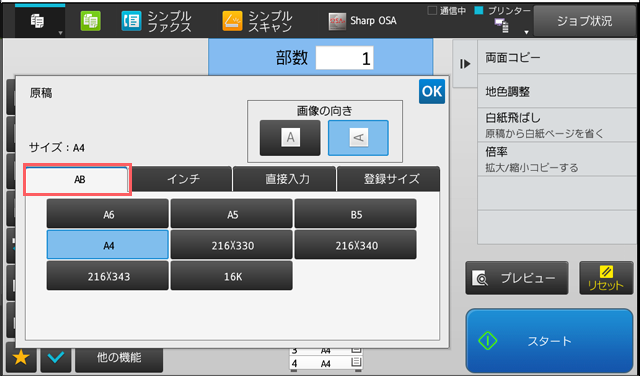Select 216X330 original size
This screenshot has height=376, width=640.
click(x=231, y=245)
